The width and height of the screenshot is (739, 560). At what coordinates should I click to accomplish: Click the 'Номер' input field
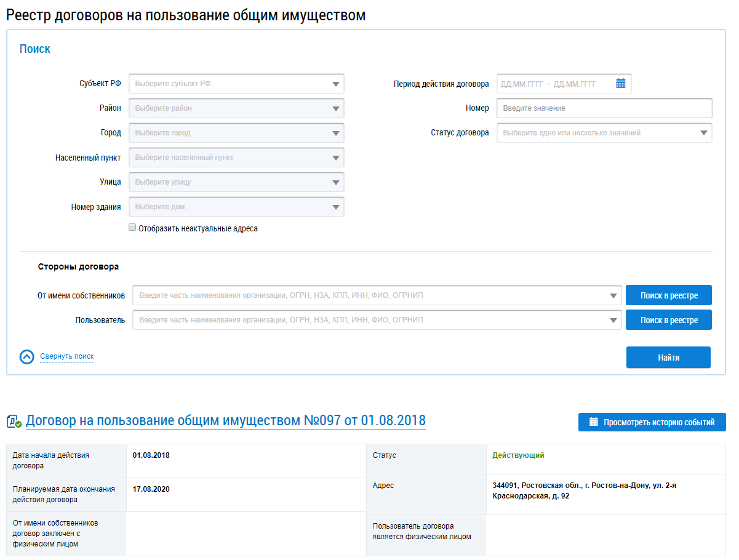pos(604,108)
